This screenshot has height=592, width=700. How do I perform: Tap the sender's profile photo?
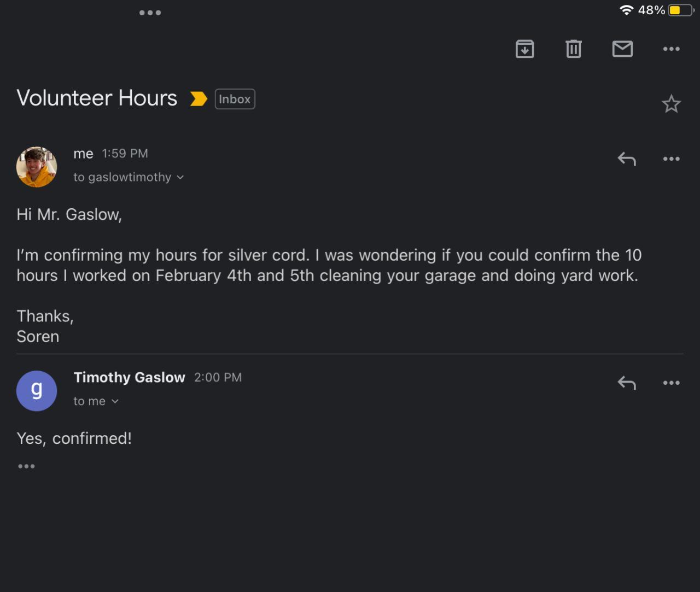(x=37, y=167)
